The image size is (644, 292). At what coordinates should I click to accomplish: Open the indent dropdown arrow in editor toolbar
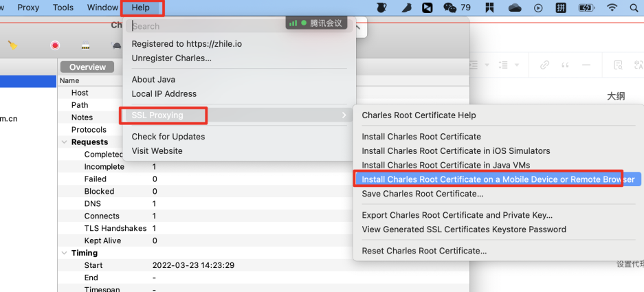point(487,65)
